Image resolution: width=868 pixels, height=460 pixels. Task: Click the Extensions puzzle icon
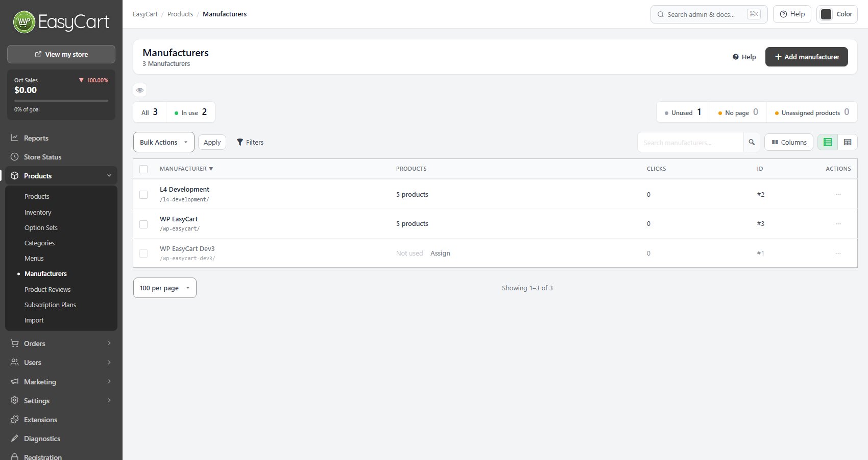(14, 420)
